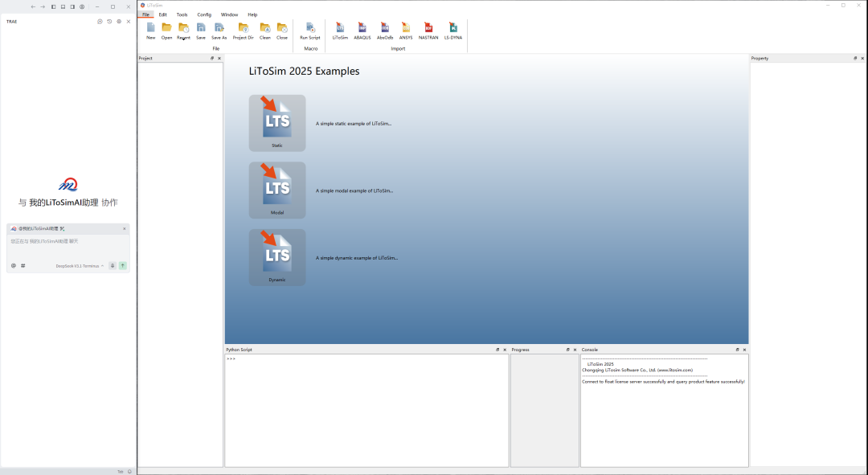Open the Tools menu
This screenshot has width=868, height=475.
tap(182, 14)
